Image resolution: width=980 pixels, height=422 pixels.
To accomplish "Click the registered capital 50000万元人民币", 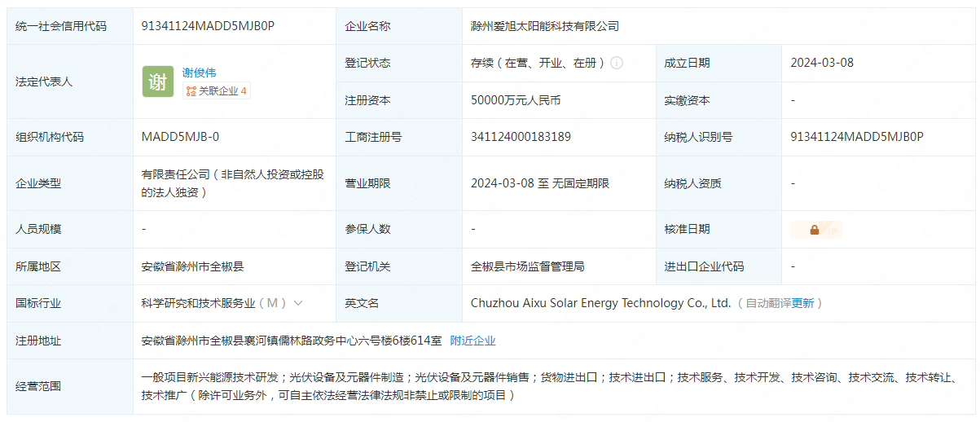I will (515, 100).
